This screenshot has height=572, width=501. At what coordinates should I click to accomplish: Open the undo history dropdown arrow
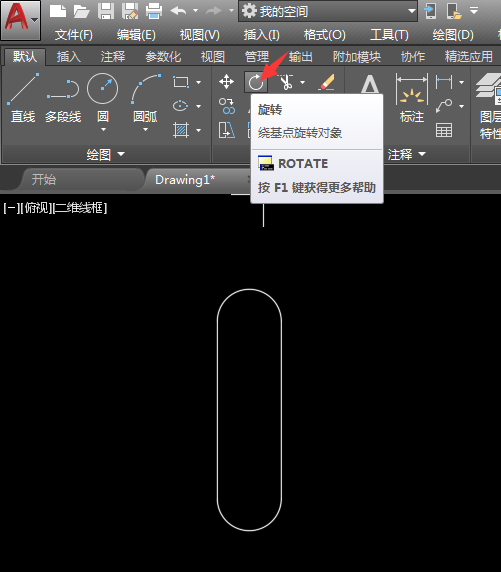click(x=195, y=11)
